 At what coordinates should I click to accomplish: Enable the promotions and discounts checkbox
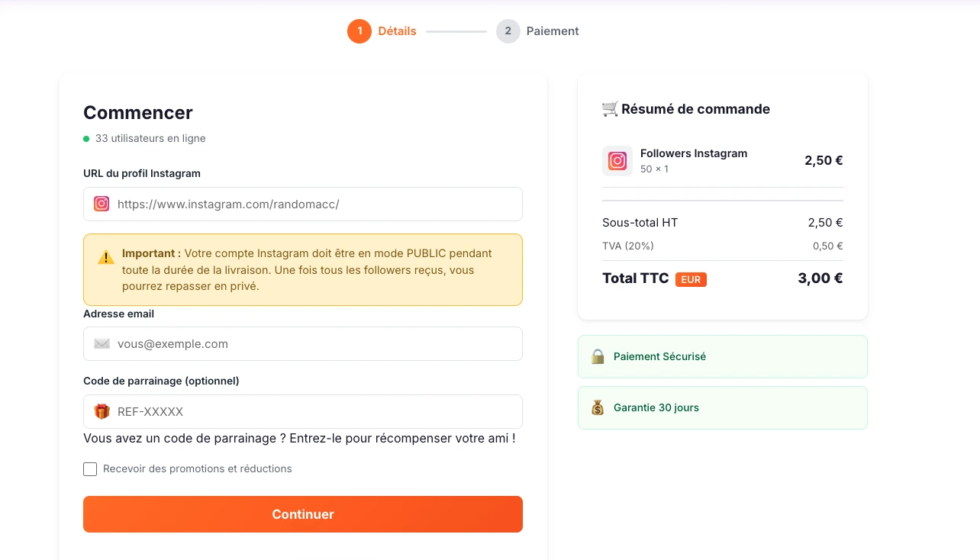point(90,468)
